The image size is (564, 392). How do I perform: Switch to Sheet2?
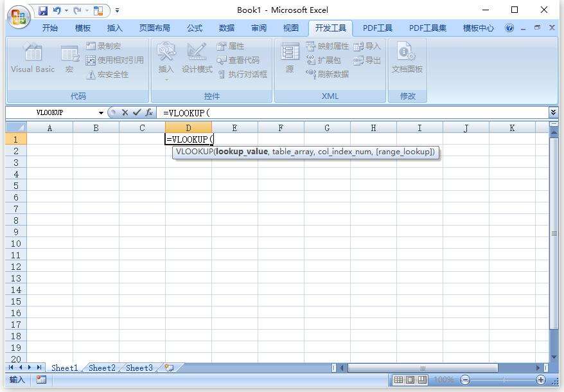click(102, 368)
